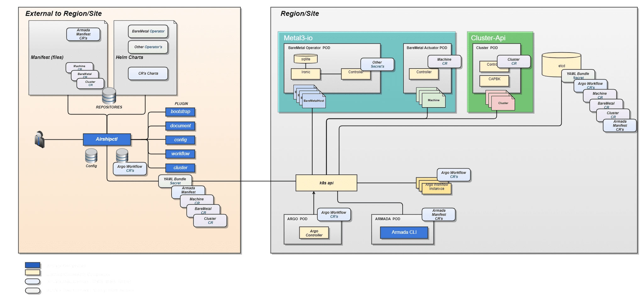The width and height of the screenshot is (644, 299).
Task: Select the bootstrap plugin box
Action: click(180, 112)
